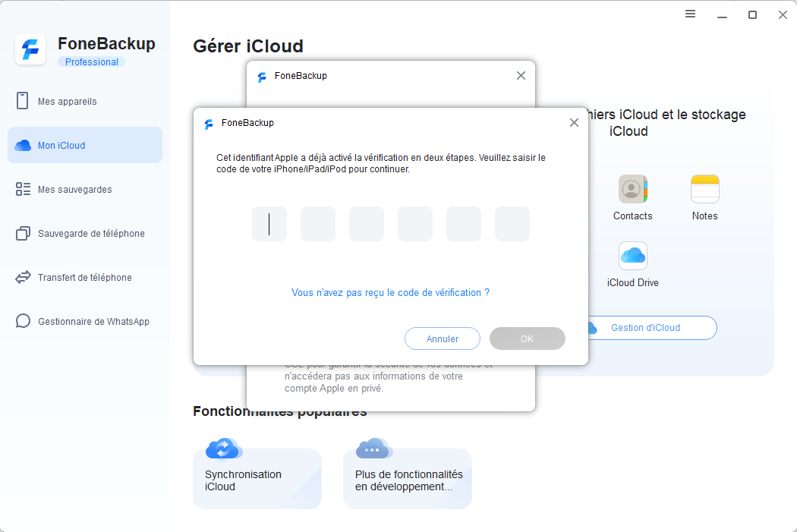
Task: Click the fifth verification code digit box
Action: [464, 224]
